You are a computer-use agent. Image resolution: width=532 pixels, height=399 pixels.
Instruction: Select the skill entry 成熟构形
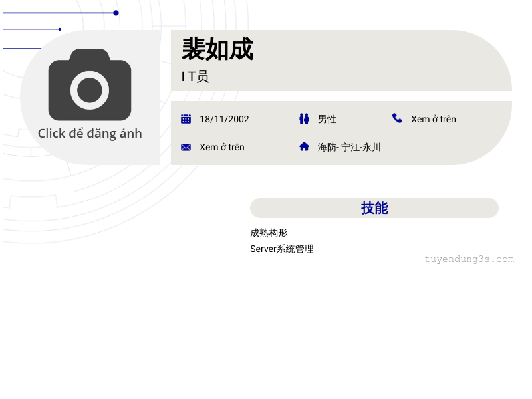(269, 233)
